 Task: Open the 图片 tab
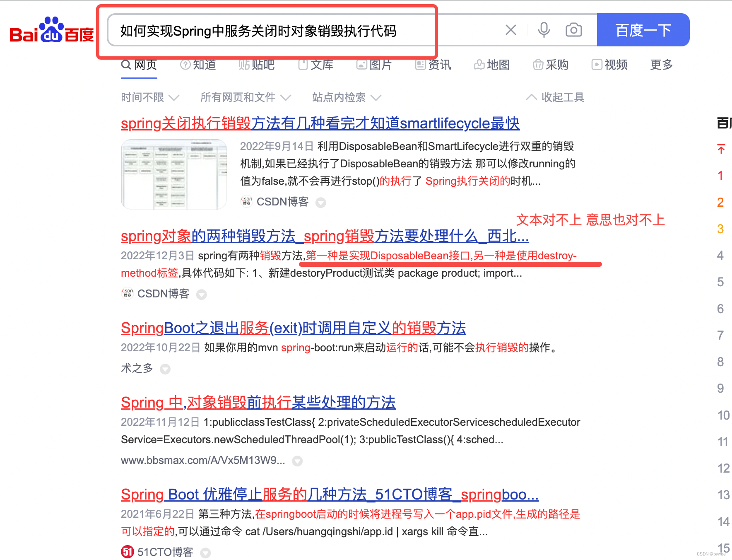pos(374,65)
